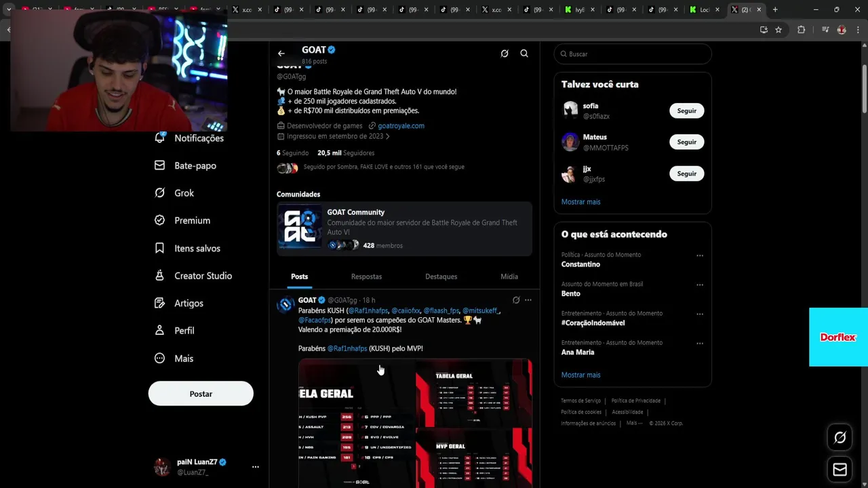Click the Artigos icon in the sidebar
The width and height of the screenshot is (868, 488).
(x=160, y=303)
